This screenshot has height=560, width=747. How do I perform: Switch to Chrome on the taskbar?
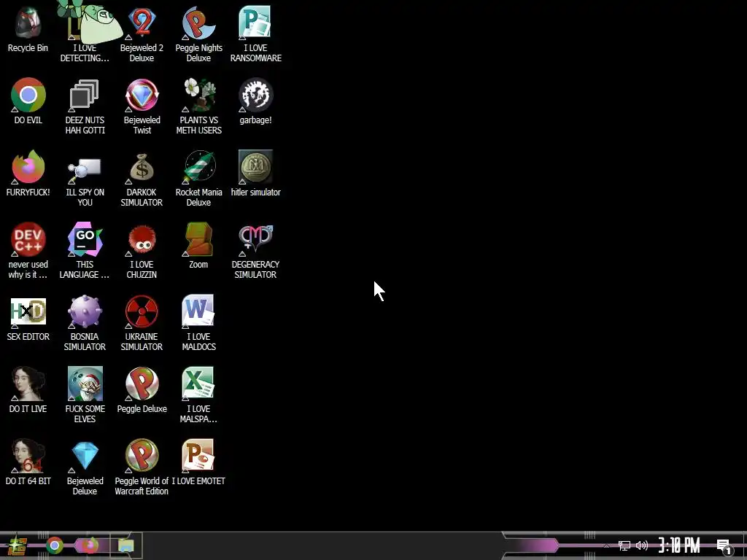(54, 545)
